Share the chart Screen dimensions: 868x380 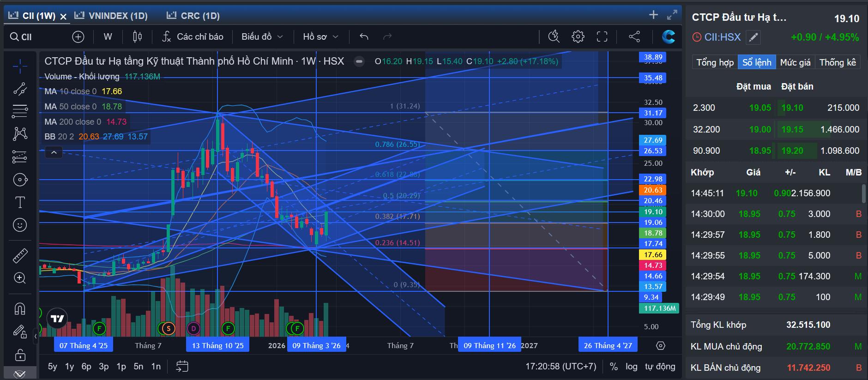tap(634, 36)
